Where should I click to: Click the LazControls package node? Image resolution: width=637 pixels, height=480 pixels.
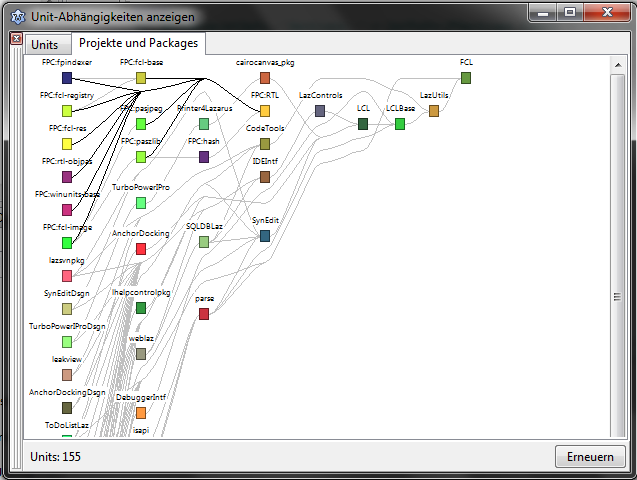tap(320, 111)
